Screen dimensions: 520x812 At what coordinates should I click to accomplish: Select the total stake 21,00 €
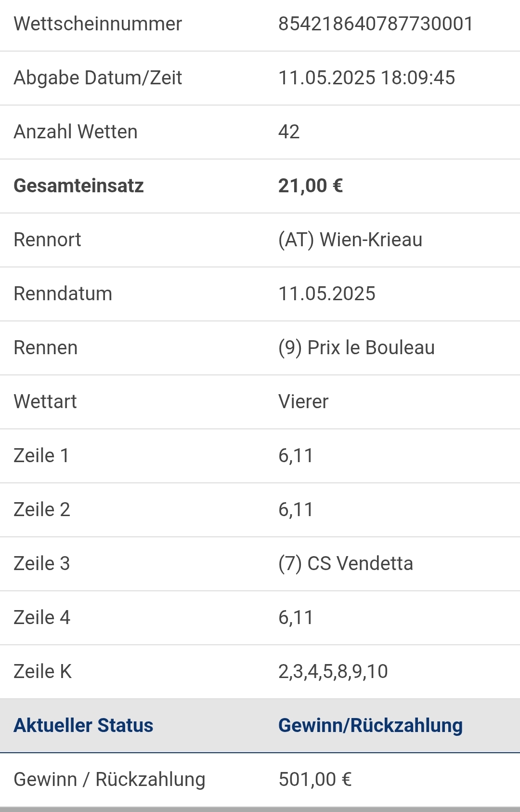311,186
